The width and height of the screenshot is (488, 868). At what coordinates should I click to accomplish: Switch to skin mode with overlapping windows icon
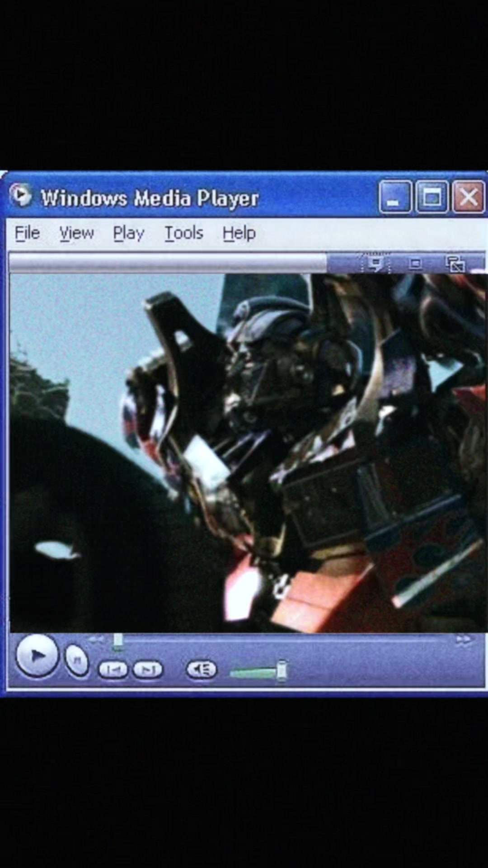(455, 264)
